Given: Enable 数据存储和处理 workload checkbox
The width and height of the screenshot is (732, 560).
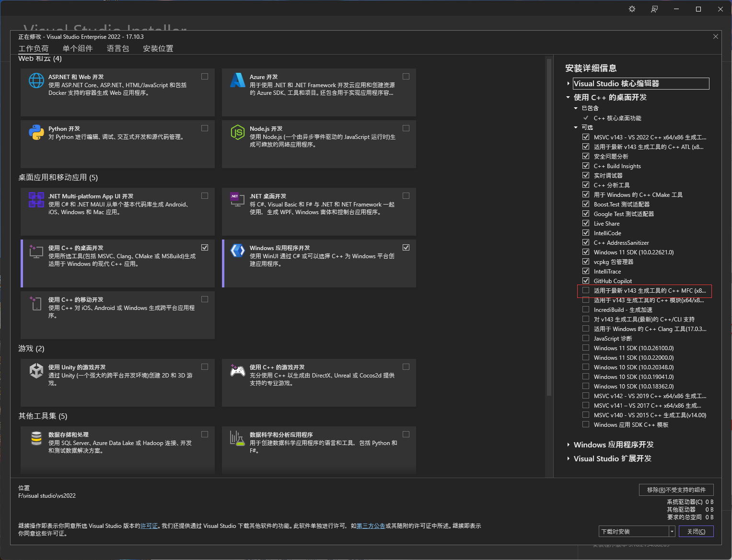Looking at the screenshot, I should [205, 434].
